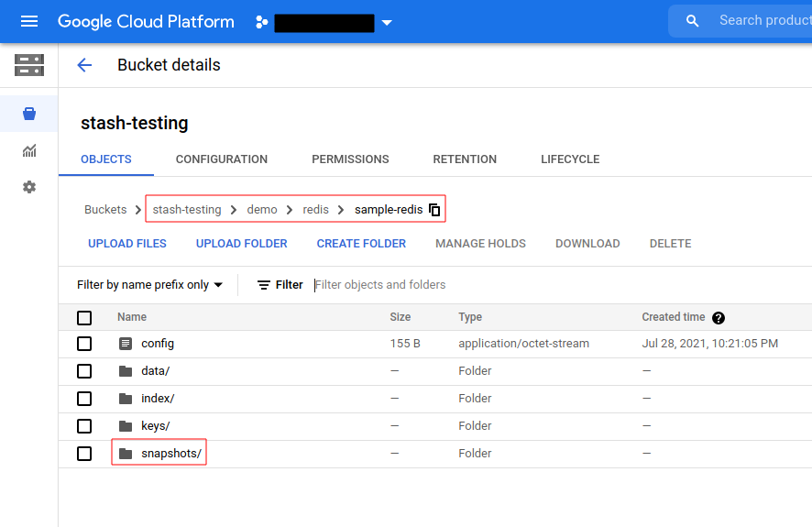This screenshot has width=812, height=527.
Task: Open the Monitoring chart icon in sidebar
Action: point(29,150)
